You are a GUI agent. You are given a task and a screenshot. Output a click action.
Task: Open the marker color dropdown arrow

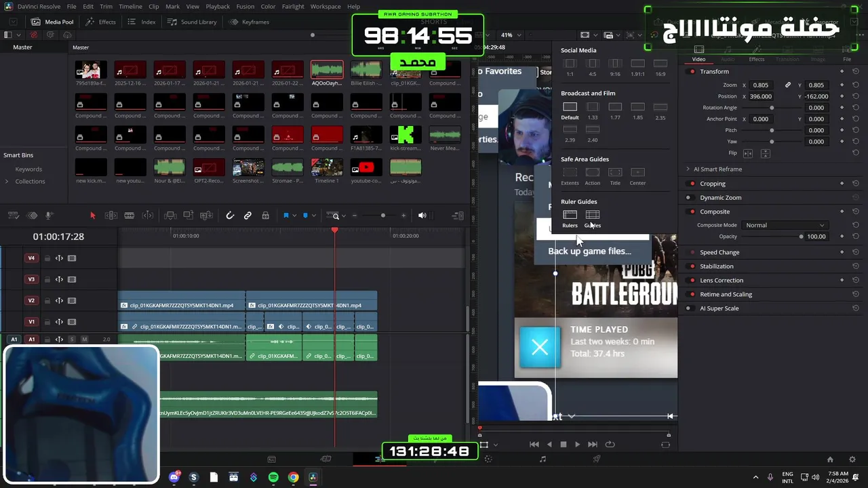click(313, 216)
